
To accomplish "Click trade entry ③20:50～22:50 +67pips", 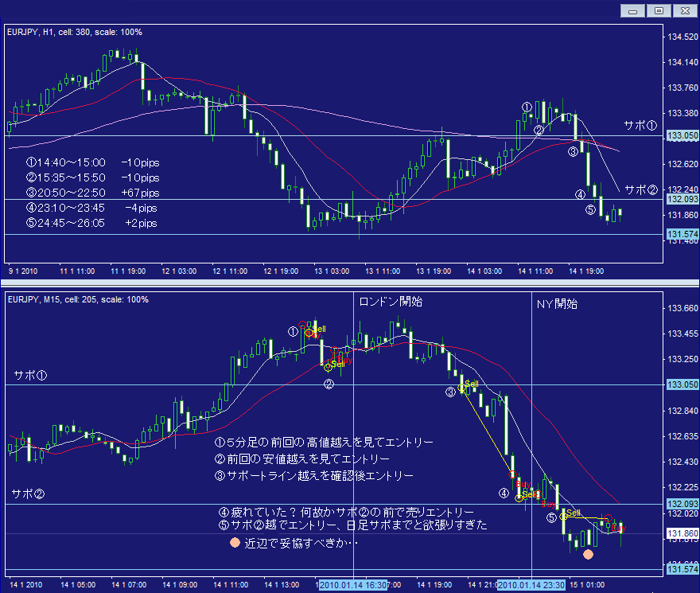I will pos(93,193).
